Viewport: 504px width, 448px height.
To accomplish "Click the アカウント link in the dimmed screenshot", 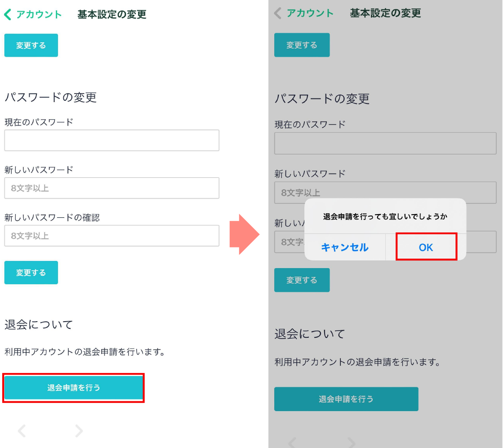I will tap(310, 13).
